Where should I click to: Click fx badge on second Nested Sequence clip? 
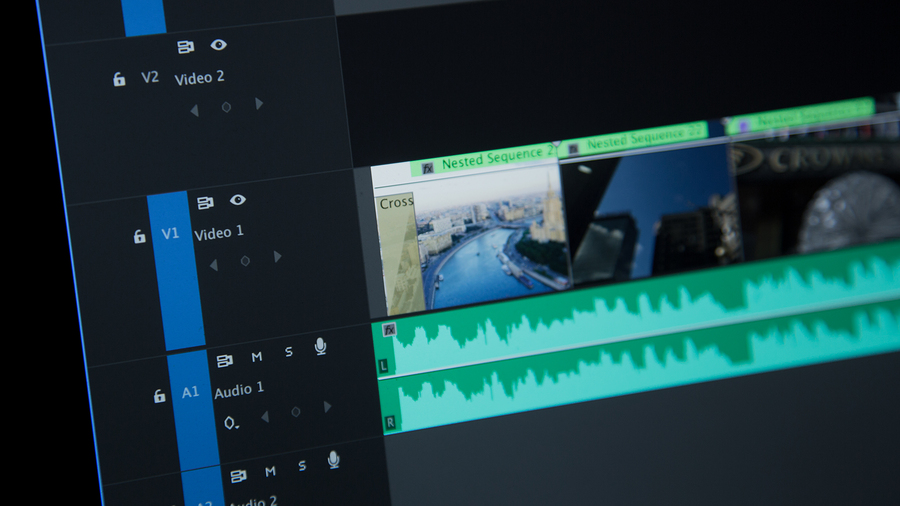click(573, 149)
